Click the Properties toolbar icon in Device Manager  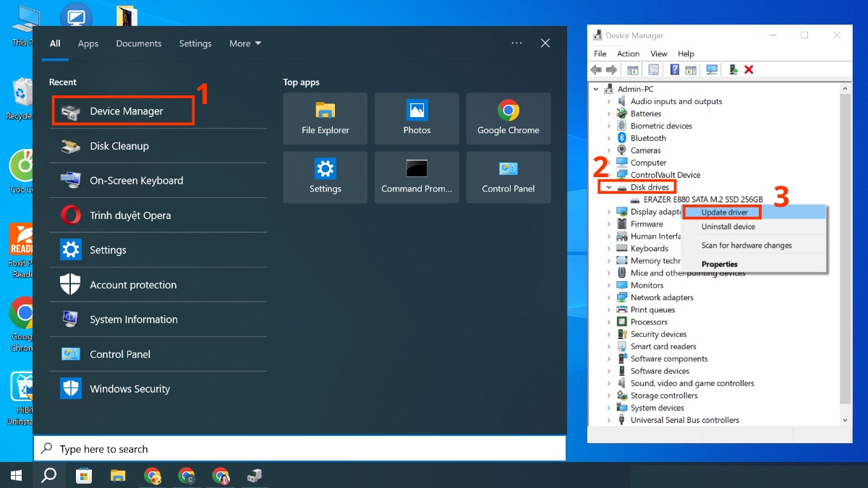[653, 70]
